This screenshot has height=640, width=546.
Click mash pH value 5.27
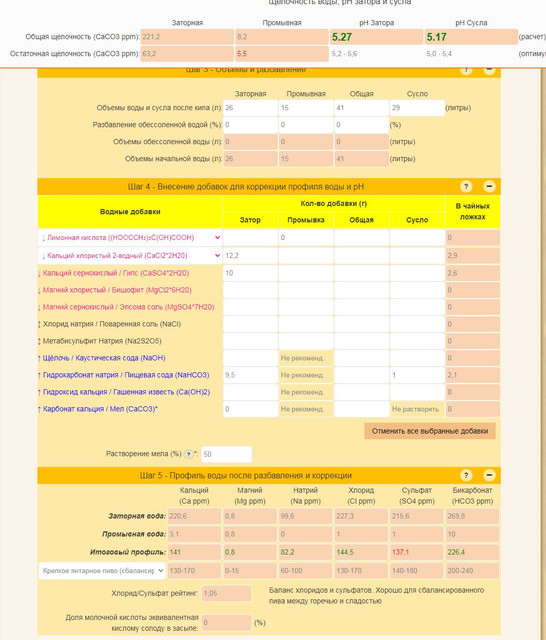(x=342, y=37)
